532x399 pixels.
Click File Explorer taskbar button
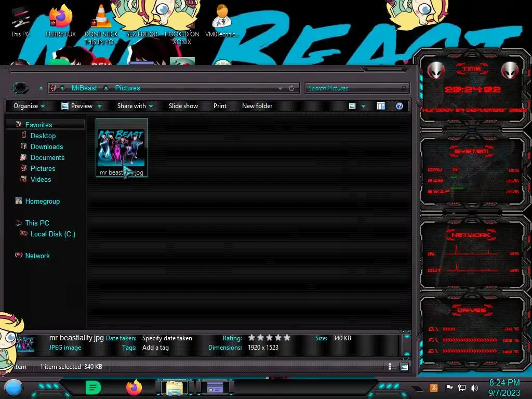[x=175, y=388]
